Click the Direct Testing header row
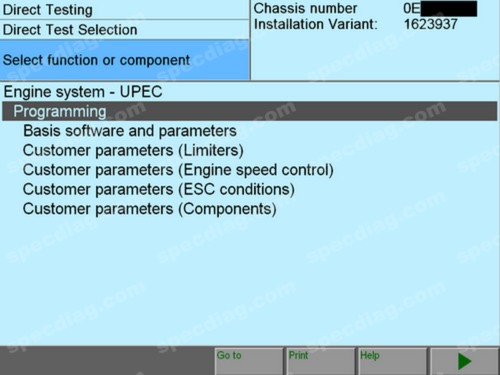This screenshot has width=500, height=375. 124,10
